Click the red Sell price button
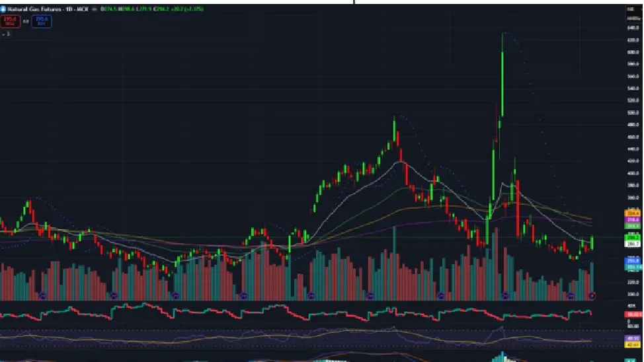The width and height of the screenshot is (644, 362). tap(10, 21)
